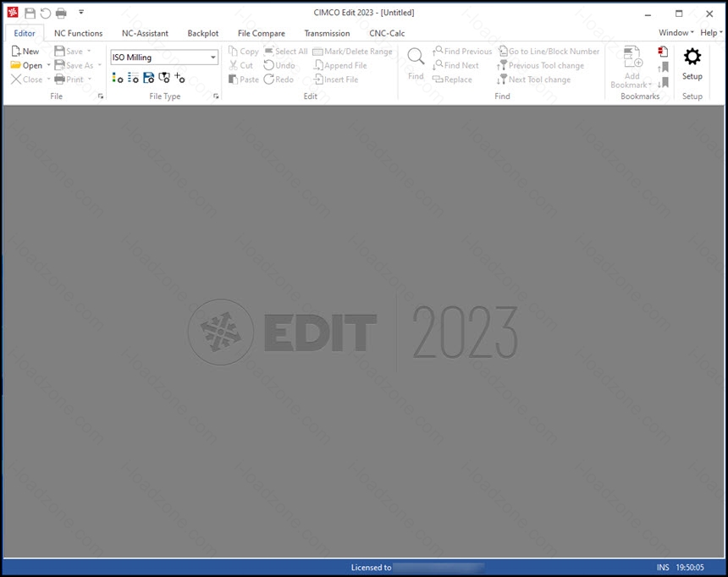Switch to the Backplot tab
This screenshot has width=728, height=577.
203,34
